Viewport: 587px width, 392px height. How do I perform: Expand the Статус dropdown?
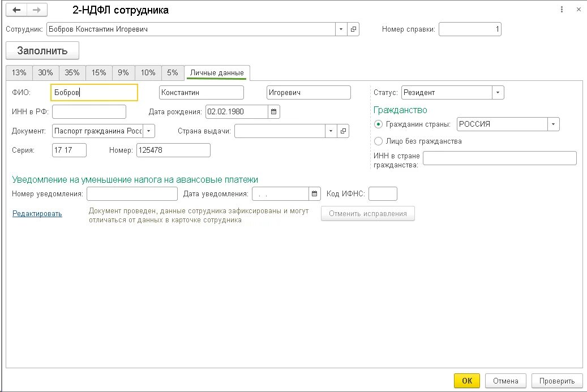(498, 92)
